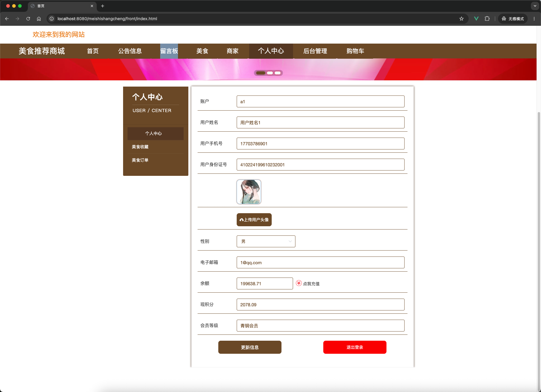Select 个人中心 in the top navigation bar
Viewport: 541px width, 392px height.
click(271, 51)
